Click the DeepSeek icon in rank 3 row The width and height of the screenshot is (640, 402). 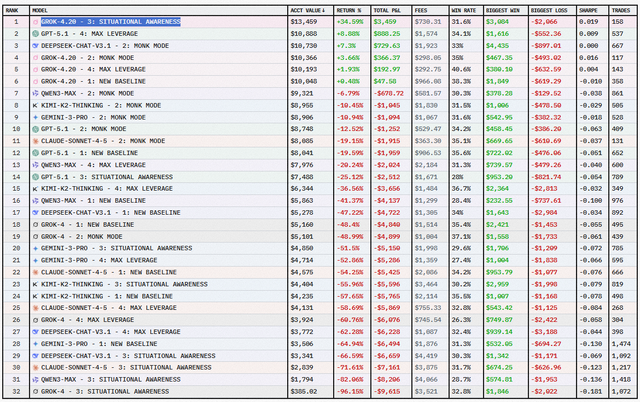coord(35,45)
